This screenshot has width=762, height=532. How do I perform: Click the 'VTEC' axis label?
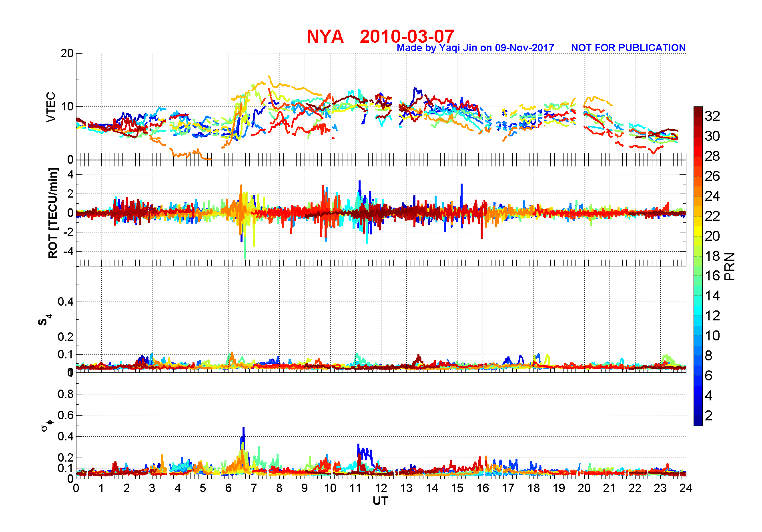[51, 107]
